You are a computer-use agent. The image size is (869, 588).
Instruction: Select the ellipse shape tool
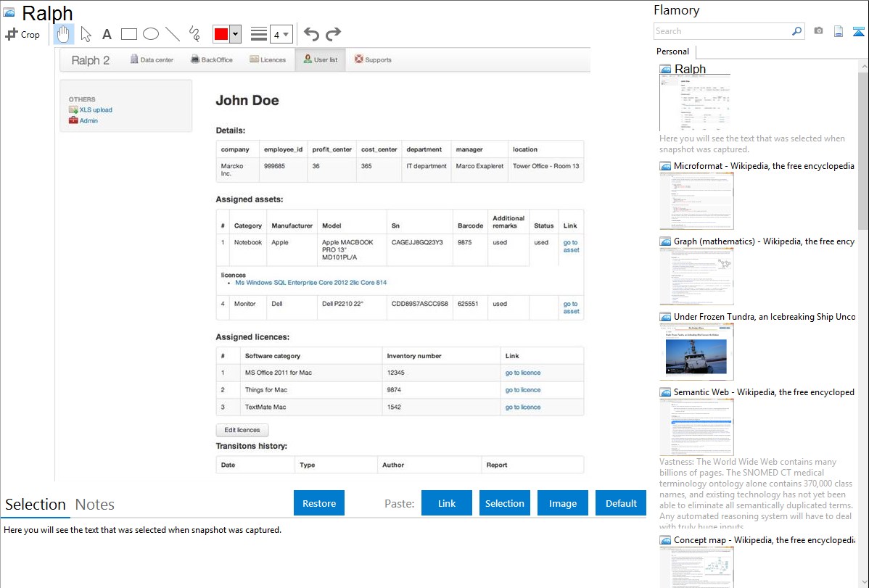coord(151,34)
